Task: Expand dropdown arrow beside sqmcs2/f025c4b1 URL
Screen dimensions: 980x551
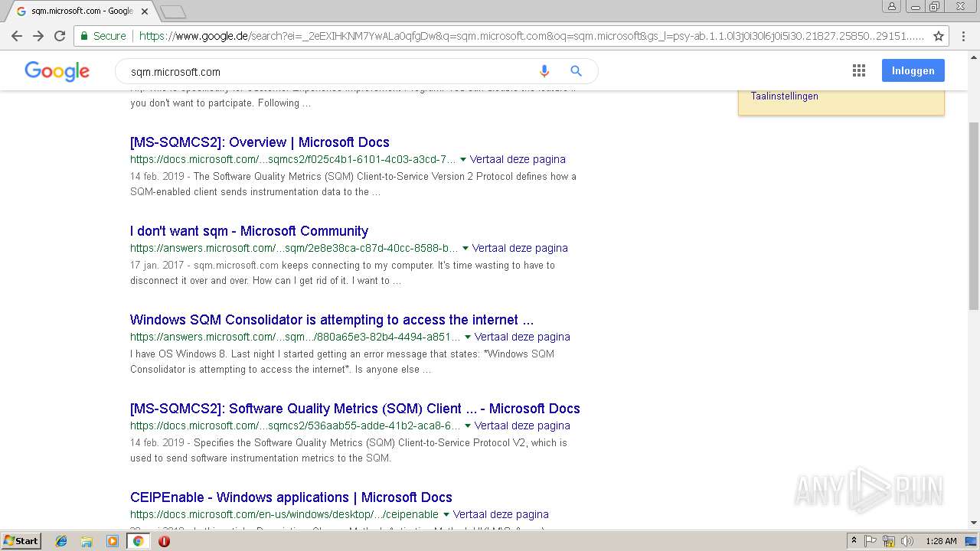Action: pos(462,160)
